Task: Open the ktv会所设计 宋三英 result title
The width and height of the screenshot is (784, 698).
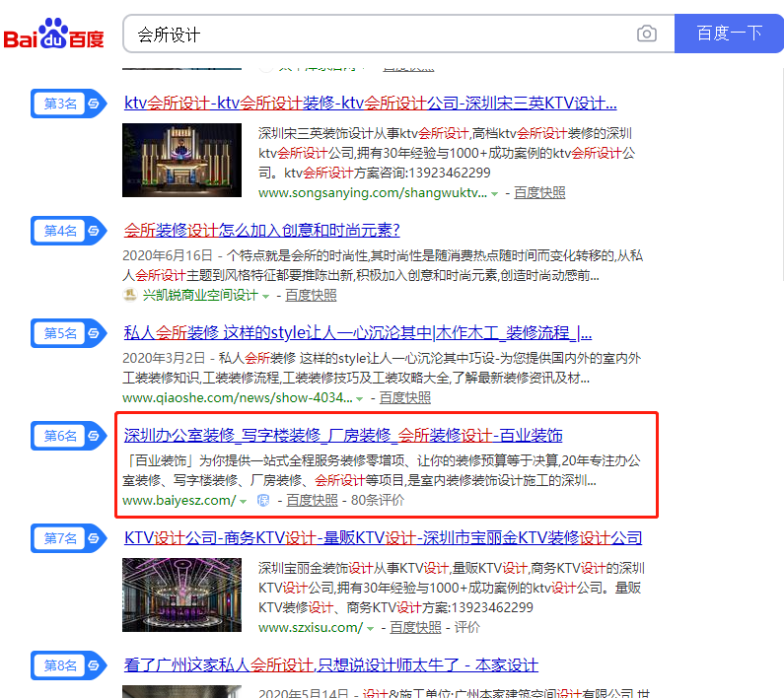Action: point(370,103)
